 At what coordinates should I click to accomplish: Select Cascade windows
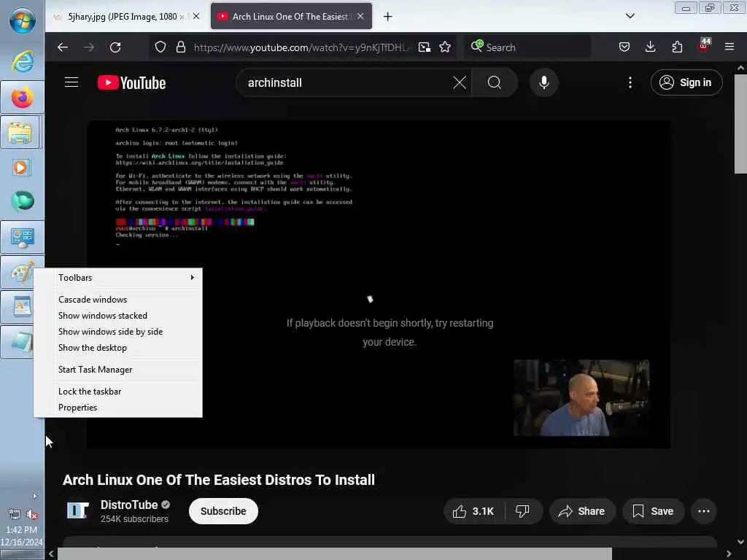[x=118, y=300]
